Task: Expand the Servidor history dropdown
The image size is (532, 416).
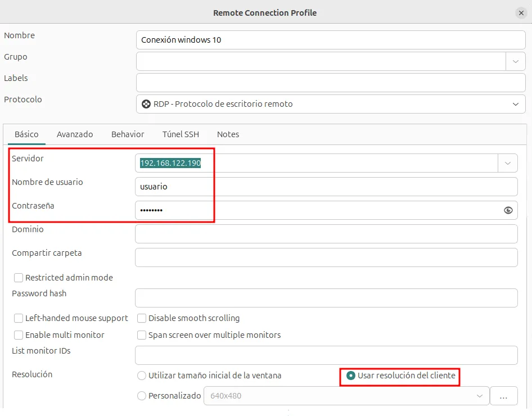Action: pyautogui.click(x=507, y=163)
